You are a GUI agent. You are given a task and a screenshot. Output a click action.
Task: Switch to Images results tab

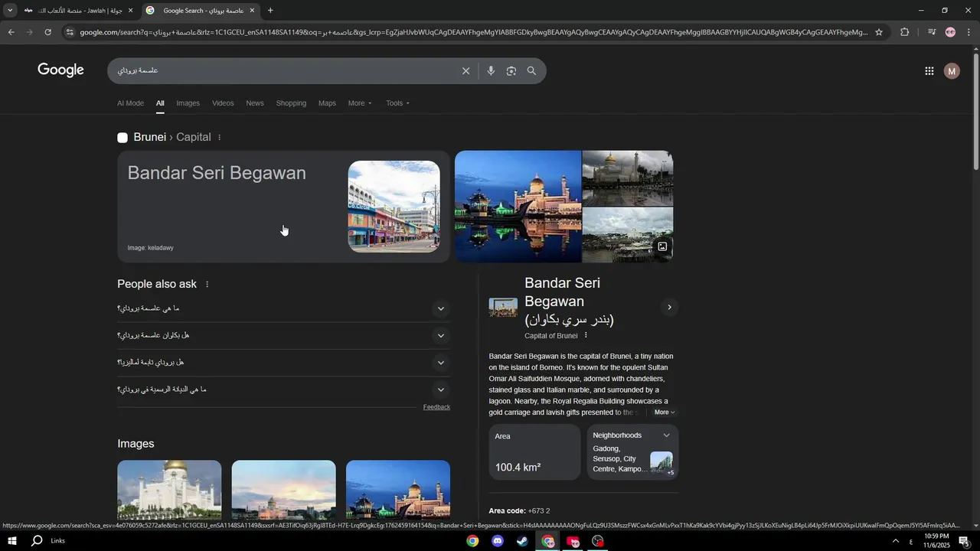tap(188, 103)
